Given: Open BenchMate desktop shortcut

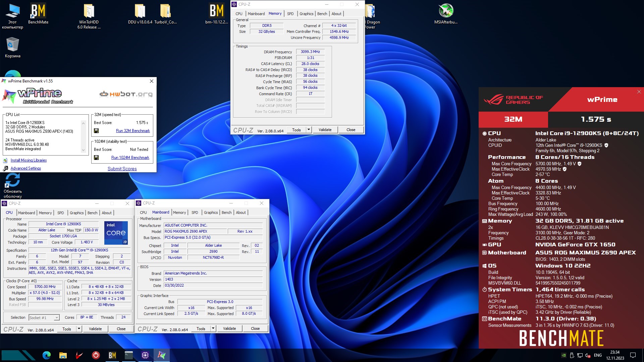Looking at the screenshot, I should pos(38,13).
